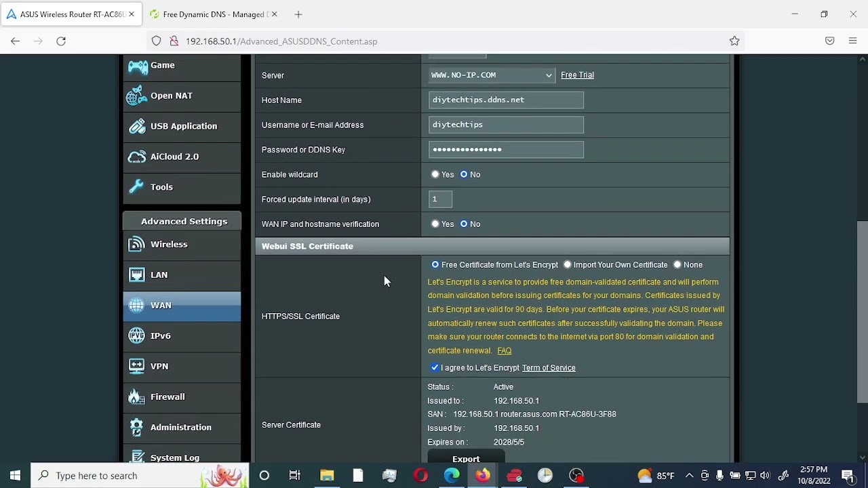
Task: Reload the router page
Action: [x=61, y=41]
